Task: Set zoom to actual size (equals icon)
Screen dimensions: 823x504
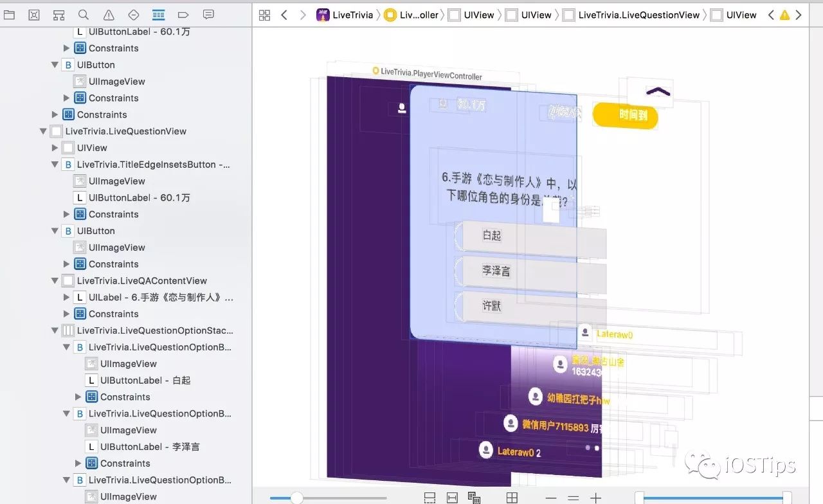Action: (x=573, y=498)
